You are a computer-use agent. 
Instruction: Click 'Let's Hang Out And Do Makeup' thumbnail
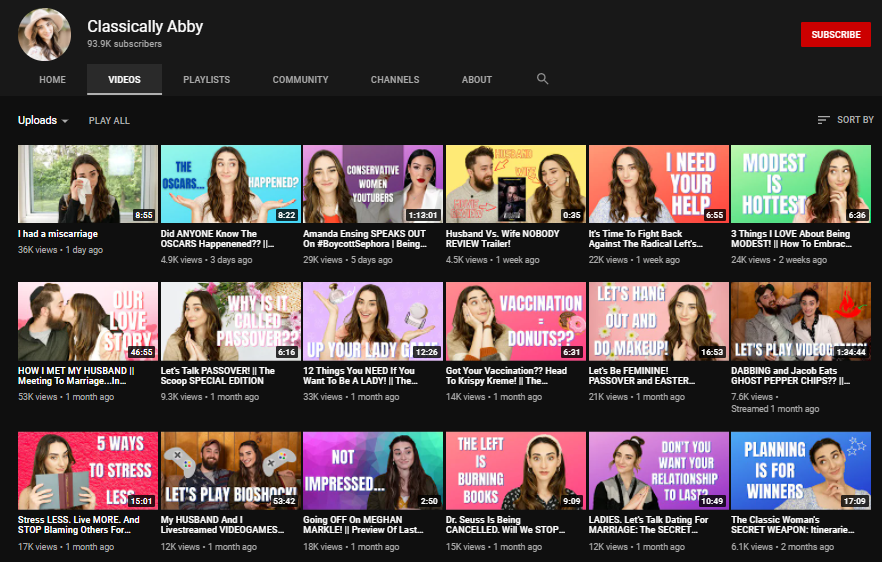click(659, 321)
